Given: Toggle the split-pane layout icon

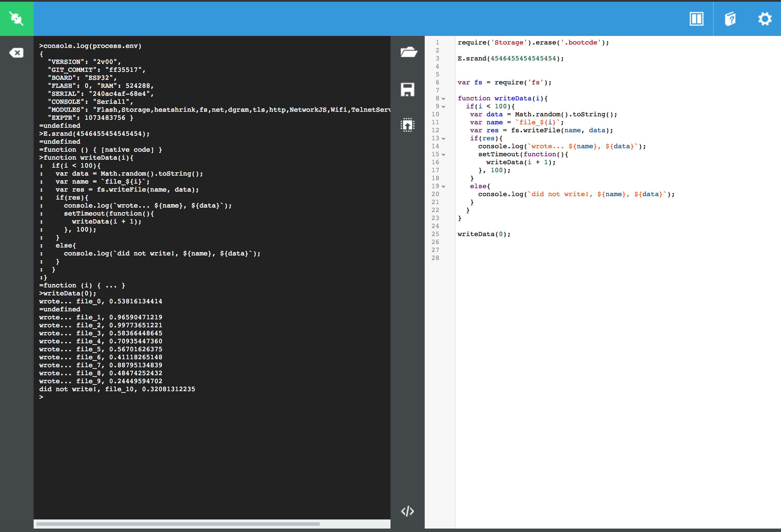Looking at the screenshot, I should pos(696,19).
